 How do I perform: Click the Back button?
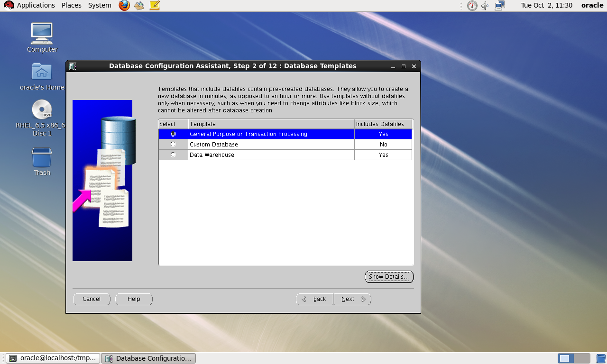click(x=314, y=299)
